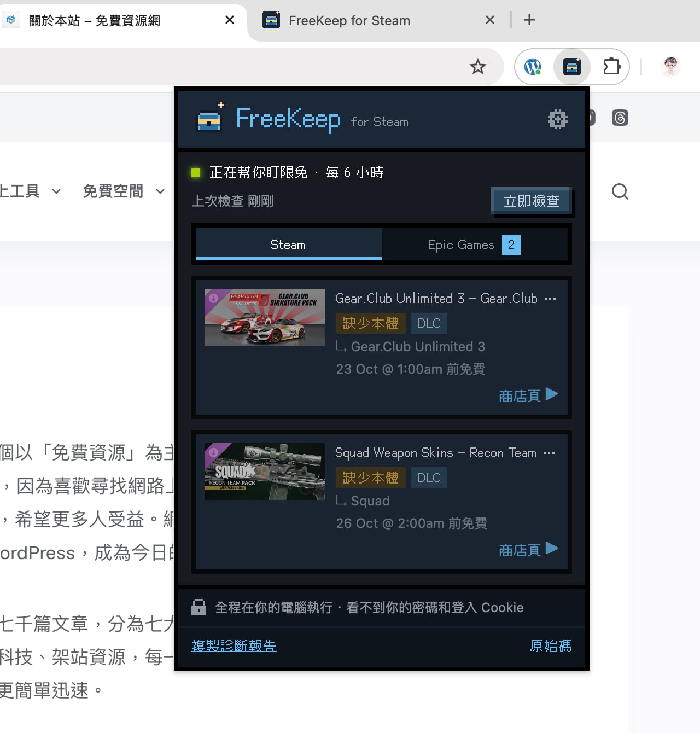This screenshot has height=733, width=700.
Task: Close the FreeKeep for Steam tab
Action: point(490,20)
